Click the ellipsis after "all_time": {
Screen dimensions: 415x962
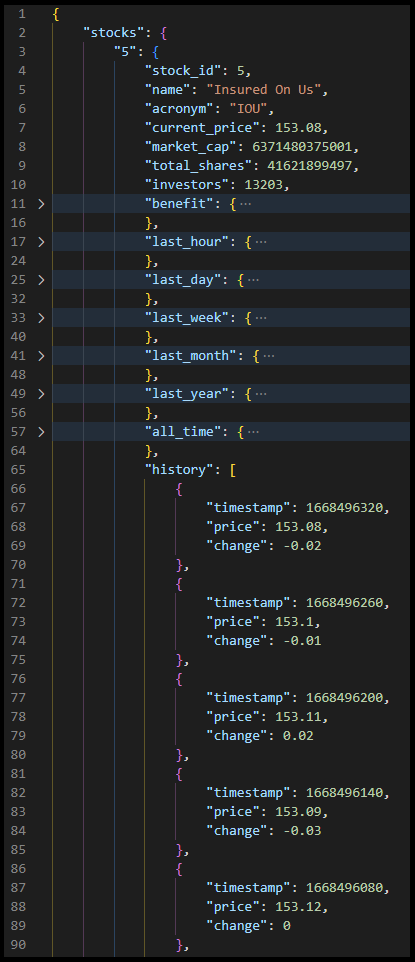tap(253, 432)
